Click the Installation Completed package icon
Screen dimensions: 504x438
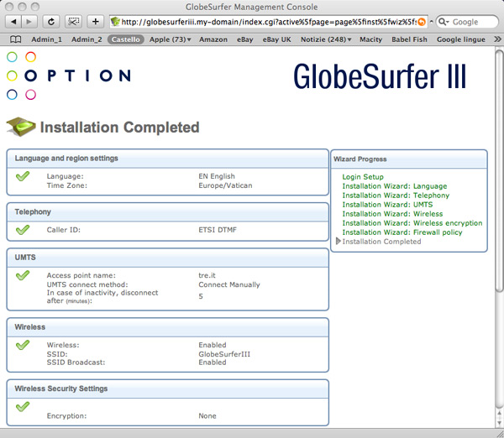point(21,127)
